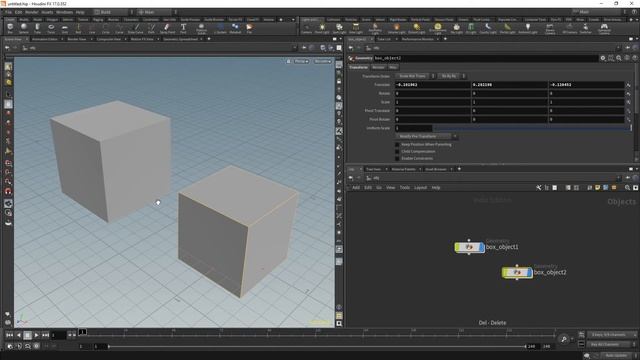Toggle display flag on box_object1 node
Image resolution: width=640 pixels, height=360 pixels.
pos(482,247)
